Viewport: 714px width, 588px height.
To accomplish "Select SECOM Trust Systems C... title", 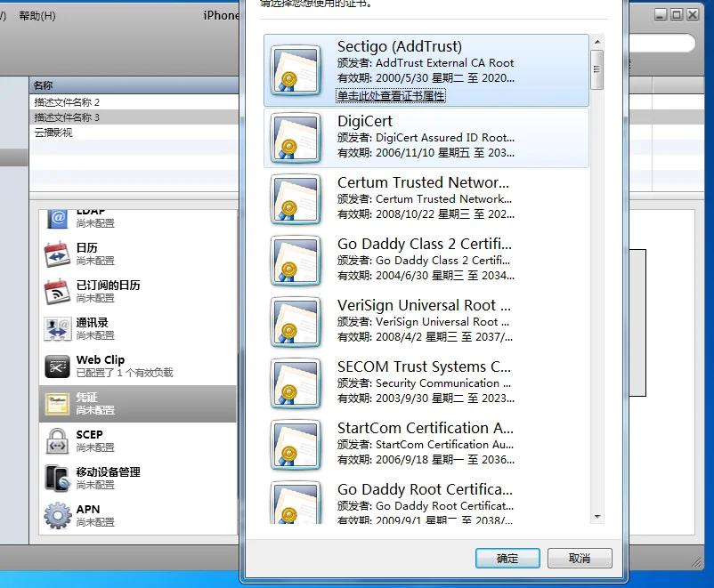I will (424, 366).
